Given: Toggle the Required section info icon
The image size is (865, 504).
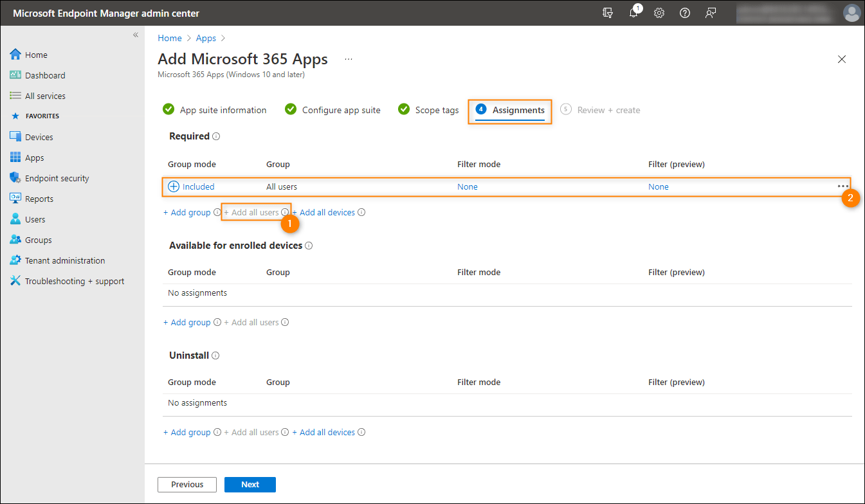Looking at the screenshot, I should click(x=215, y=136).
